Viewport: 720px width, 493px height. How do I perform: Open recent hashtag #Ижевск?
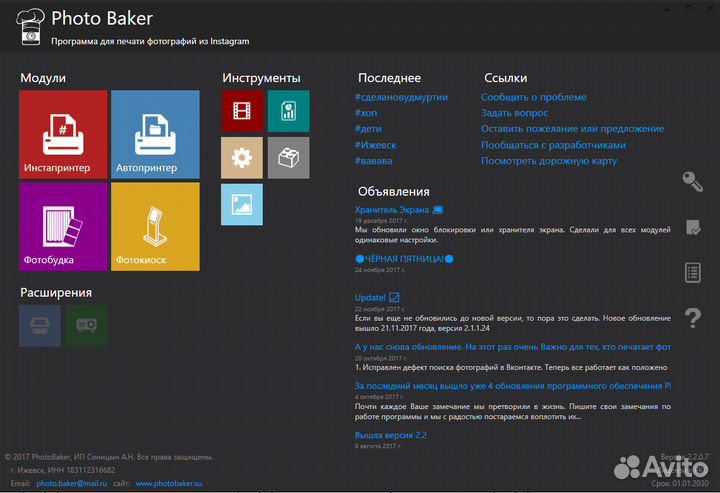click(x=376, y=145)
